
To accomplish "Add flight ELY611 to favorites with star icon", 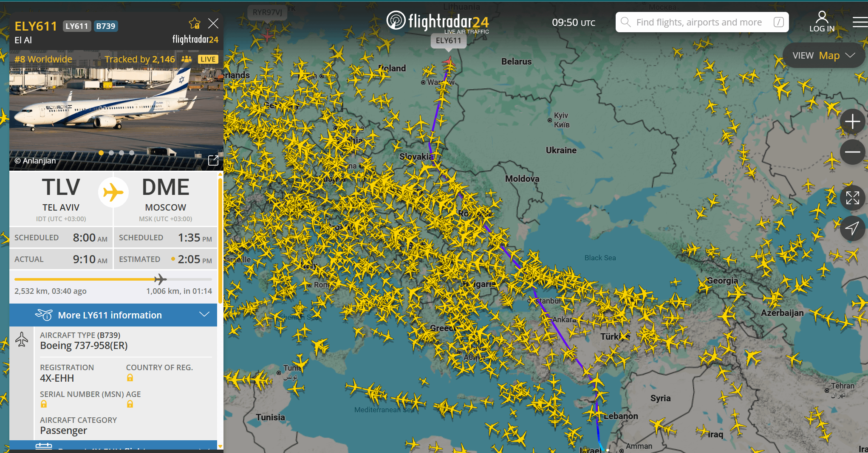I will 195,23.
